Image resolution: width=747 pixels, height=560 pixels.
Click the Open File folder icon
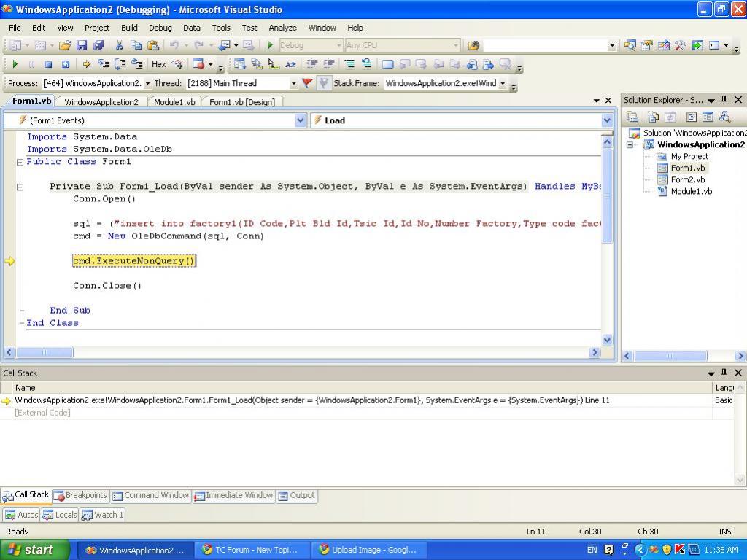click(65, 45)
